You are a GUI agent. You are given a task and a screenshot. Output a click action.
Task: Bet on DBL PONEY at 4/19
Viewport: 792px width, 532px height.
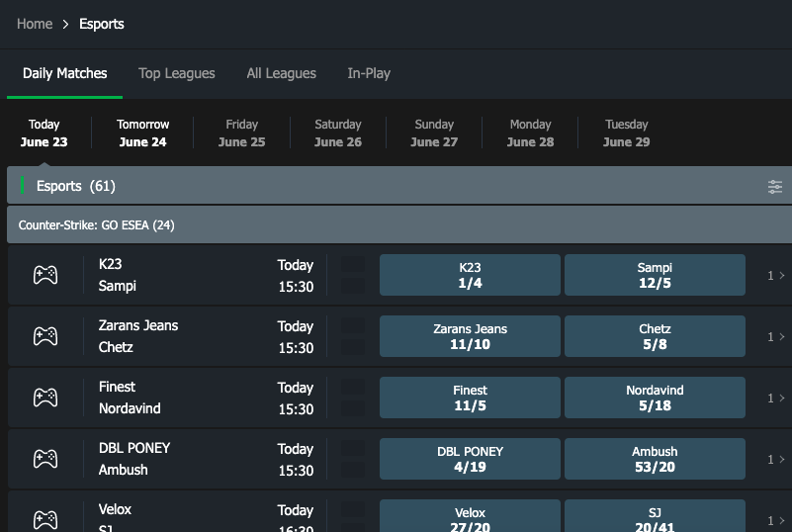tap(470, 459)
